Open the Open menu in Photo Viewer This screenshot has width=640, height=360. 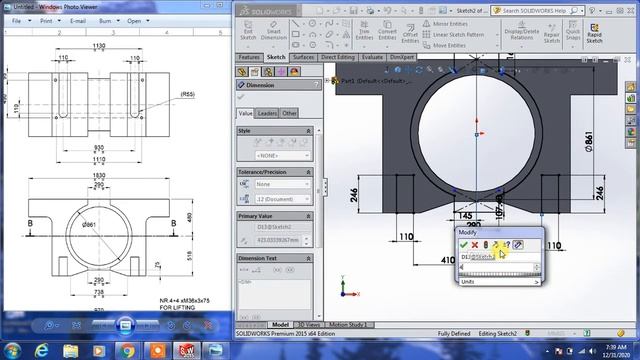138,21
